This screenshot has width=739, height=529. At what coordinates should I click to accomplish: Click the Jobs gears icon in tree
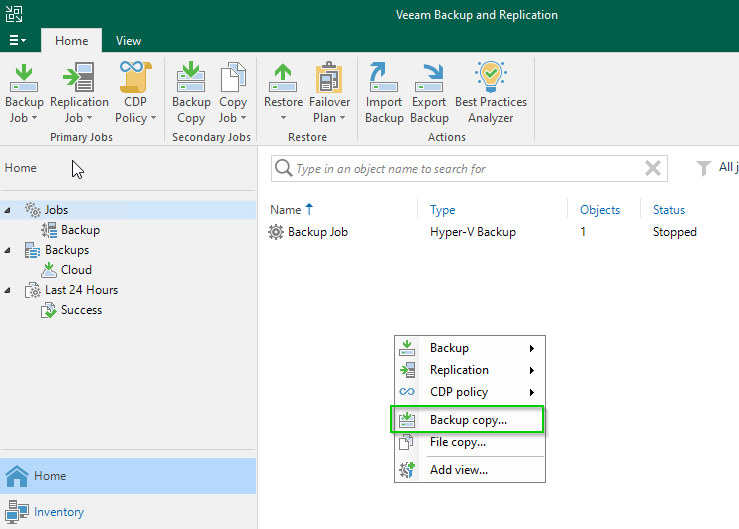(x=33, y=210)
